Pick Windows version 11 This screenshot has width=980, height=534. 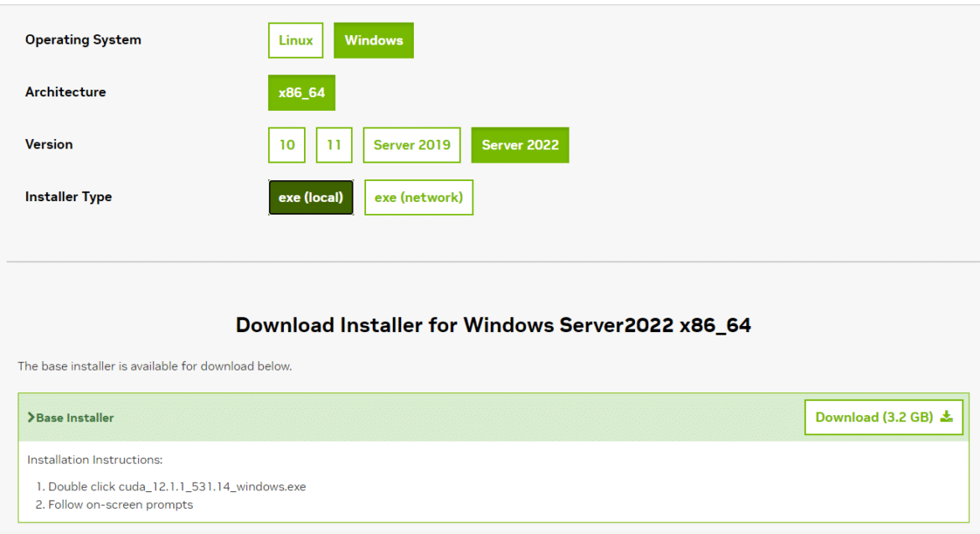[334, 145]
